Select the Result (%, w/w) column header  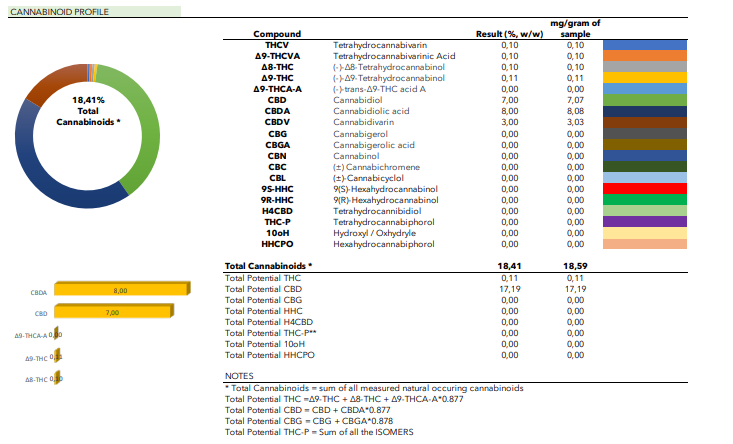[x=509, y=34]
